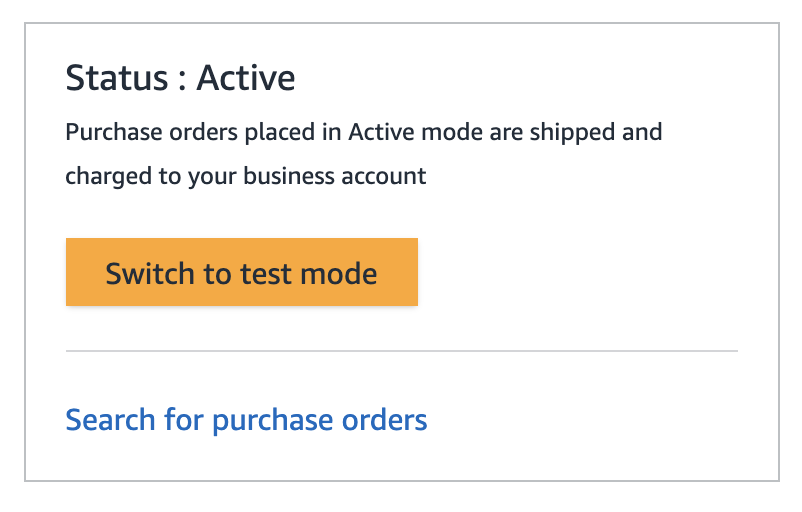The width and height of the screenshot is (802, 512).
Task: Click the horizontal divider below the orange button
Action: pyautogui.click(x=402, y=351)
